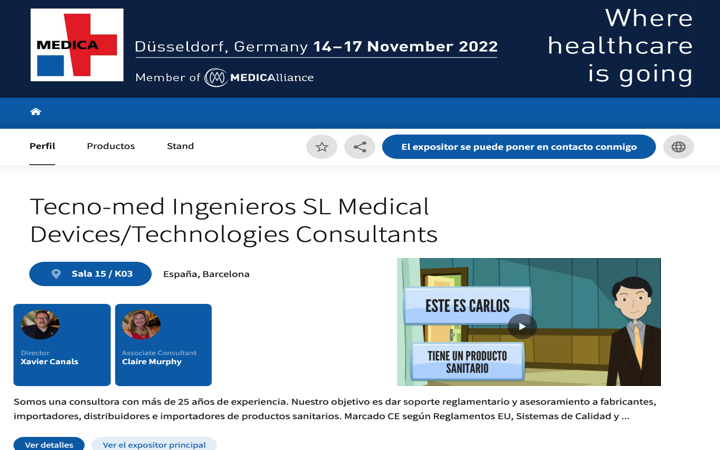720x450 pixels.
Task: Click the 'Where healthcare is going' slogan
Action: click(x=620, y=46)
